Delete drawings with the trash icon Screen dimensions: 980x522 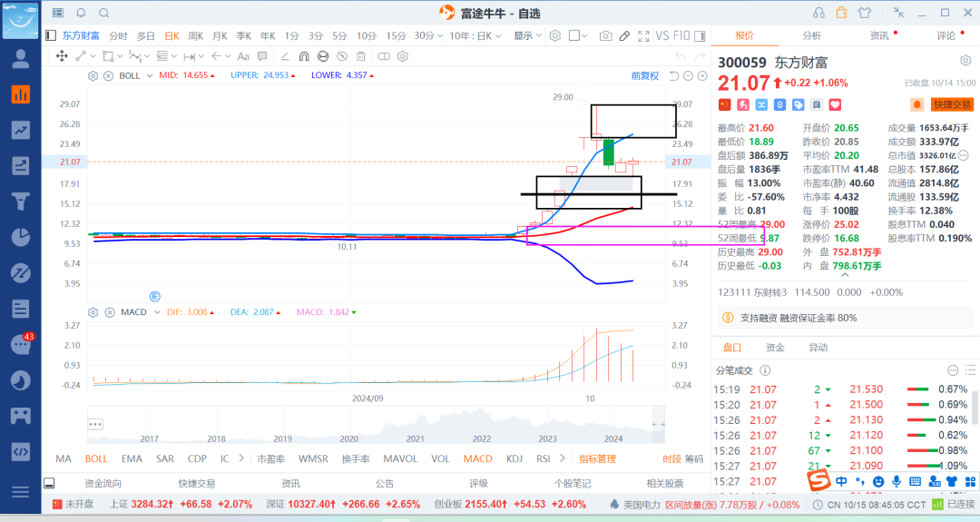click(x=360, y=56)
